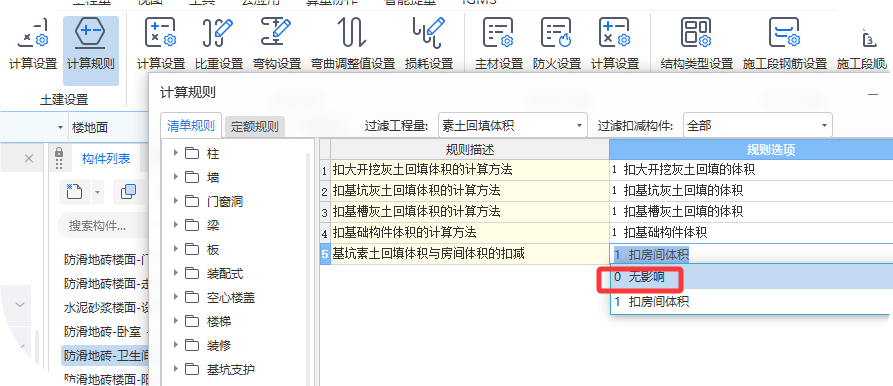Click the 规则描述 column header
The image size is (893, 386).
click(469, 149)
